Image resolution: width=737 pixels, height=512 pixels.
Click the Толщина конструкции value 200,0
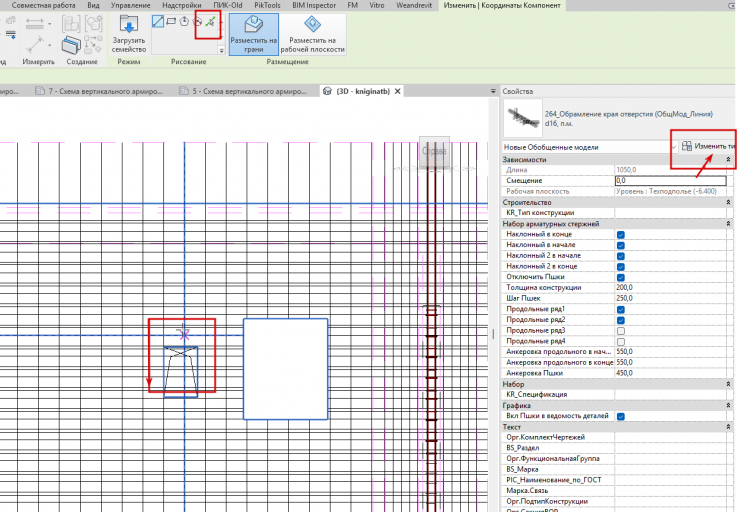pyautogui.click(x=671, y=288)
